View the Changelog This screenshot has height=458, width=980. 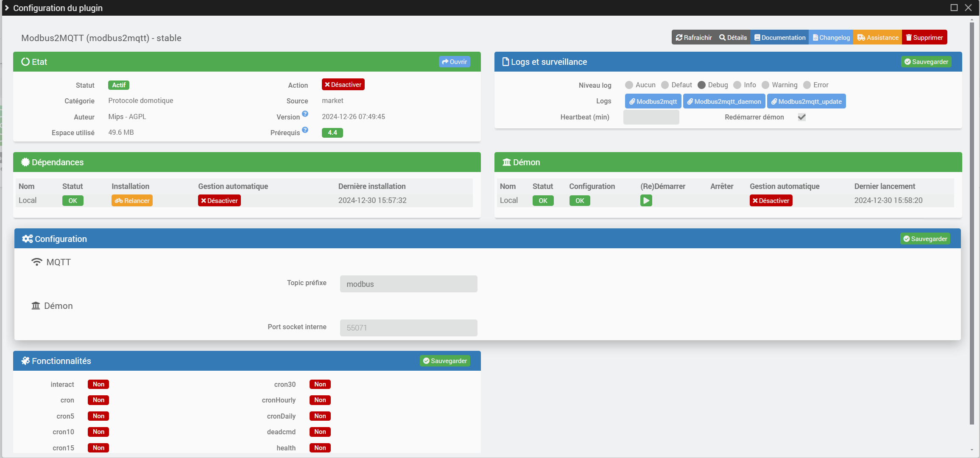pos(831,37)
